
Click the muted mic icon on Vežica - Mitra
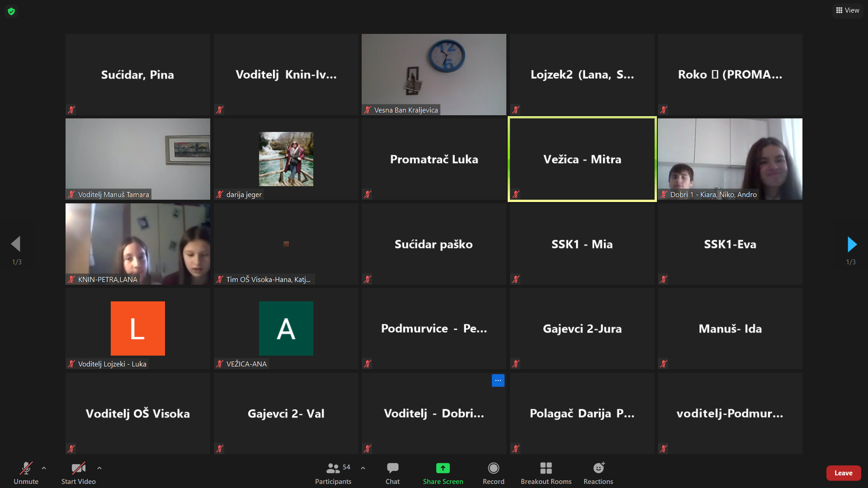coord(516,194)
